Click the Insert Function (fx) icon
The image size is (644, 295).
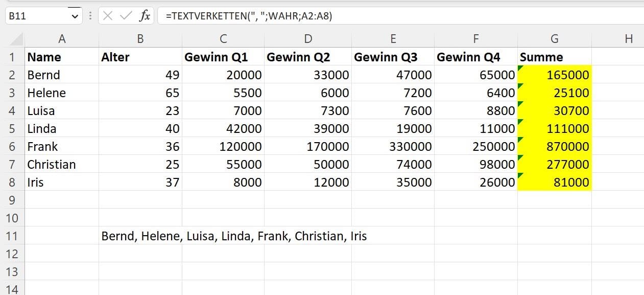145,15
